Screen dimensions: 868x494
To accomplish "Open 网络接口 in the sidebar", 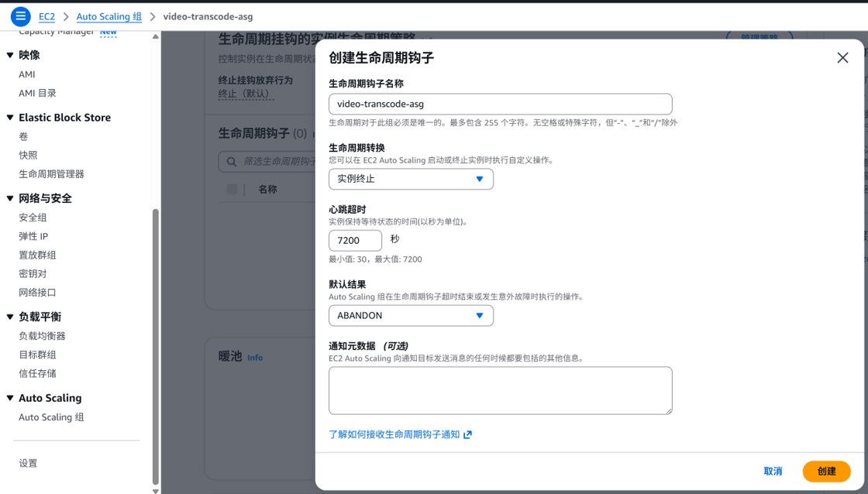I will point(37,293).
